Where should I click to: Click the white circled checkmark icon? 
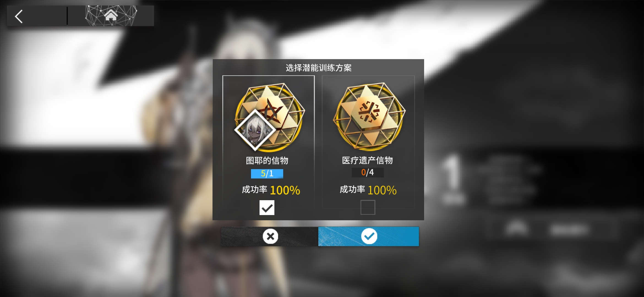pyautogui.click(x=369, y=236)
